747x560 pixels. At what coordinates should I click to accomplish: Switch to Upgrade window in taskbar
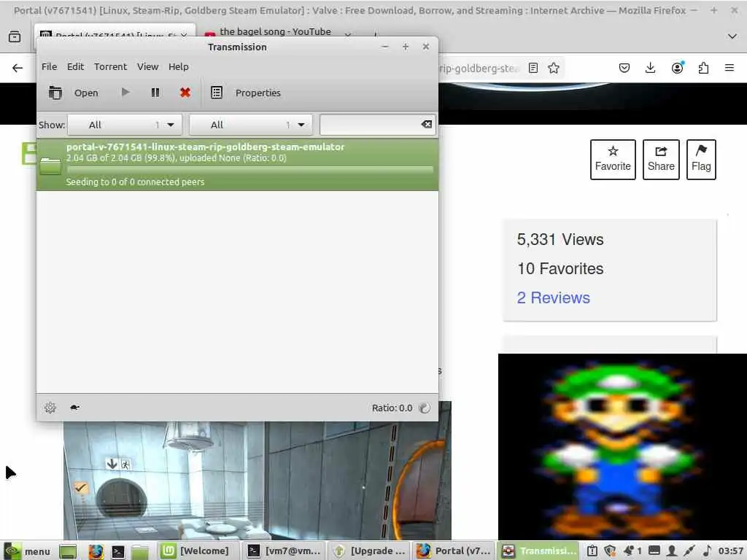368,551
